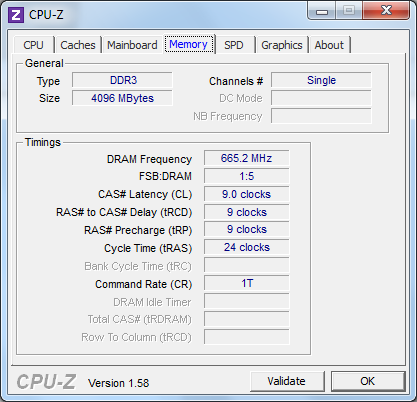Click the empty Total CAS# (tRDRAM) field
This screenshot has width=417, height=402.
pos(247,319)
